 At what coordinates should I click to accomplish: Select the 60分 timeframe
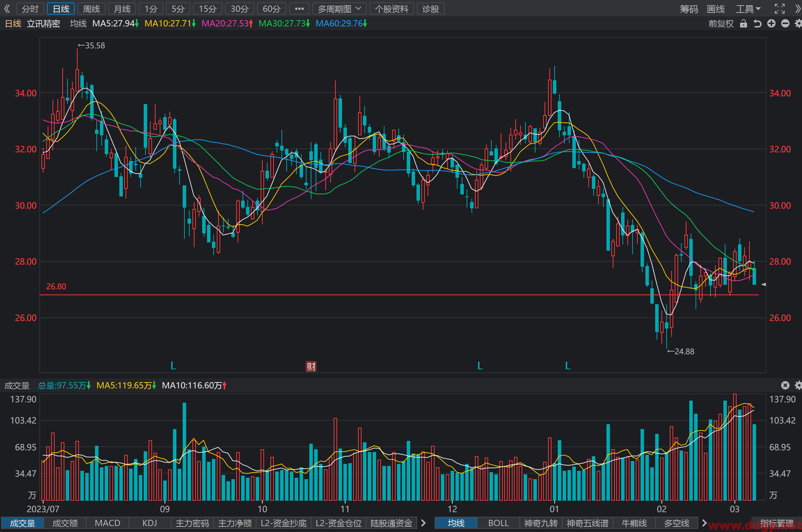click(x=271, y=9)
